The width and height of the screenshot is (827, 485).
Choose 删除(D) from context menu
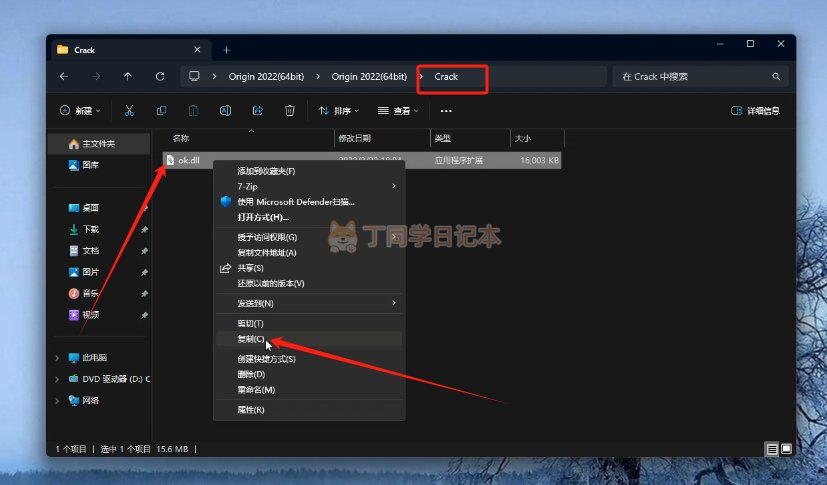(309, 374)
